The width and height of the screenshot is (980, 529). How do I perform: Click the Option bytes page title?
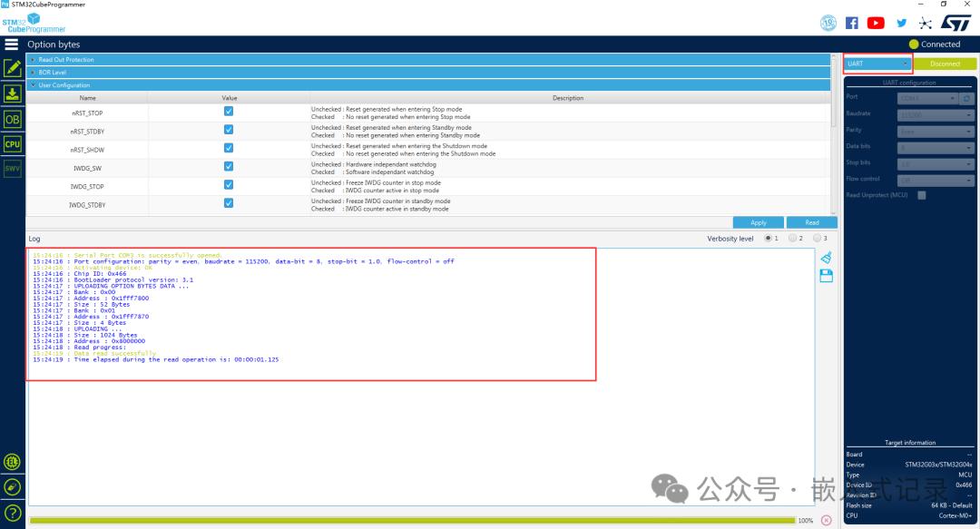pos(54,44)
